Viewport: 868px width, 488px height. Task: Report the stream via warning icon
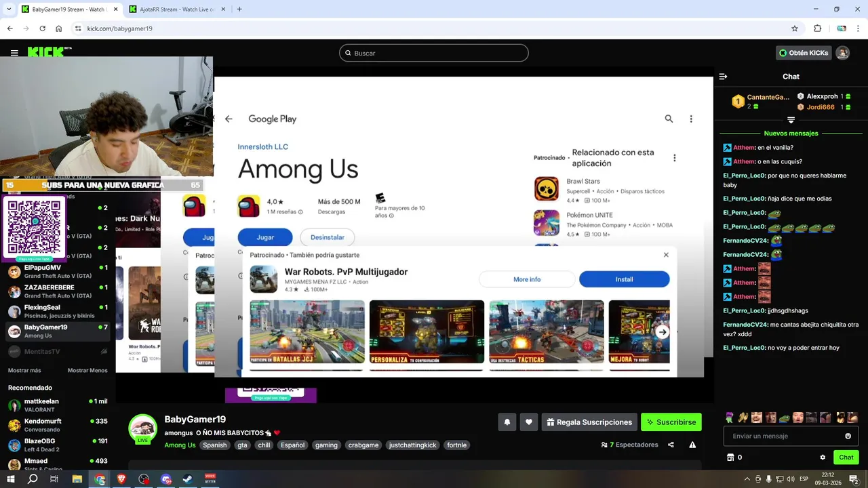[x=692, y=445]
